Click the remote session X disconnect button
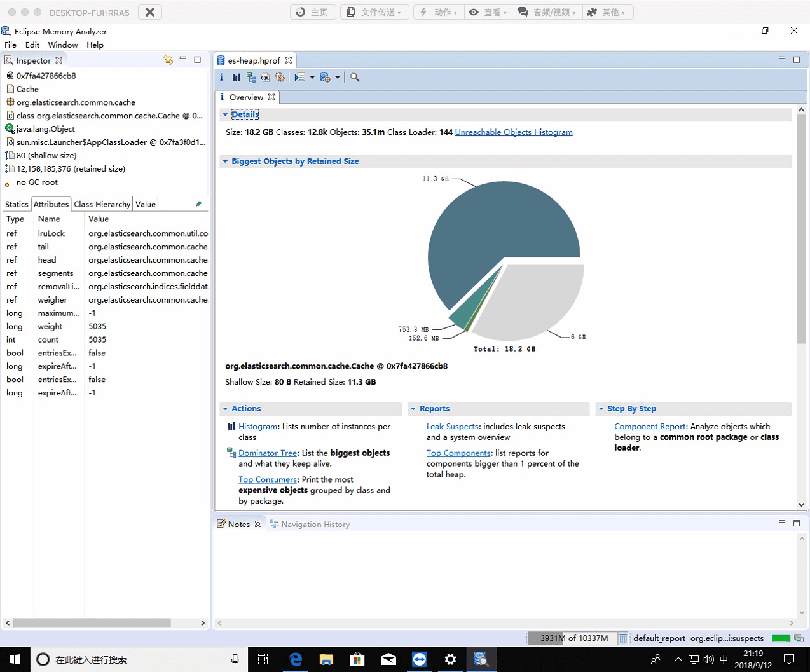 pos(149,12)
